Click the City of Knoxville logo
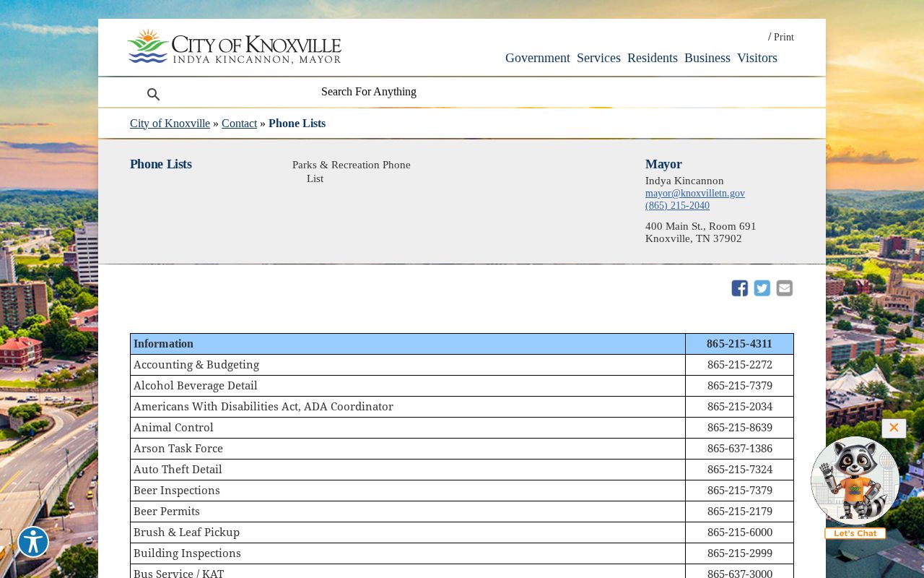 (x=235, y=47)
